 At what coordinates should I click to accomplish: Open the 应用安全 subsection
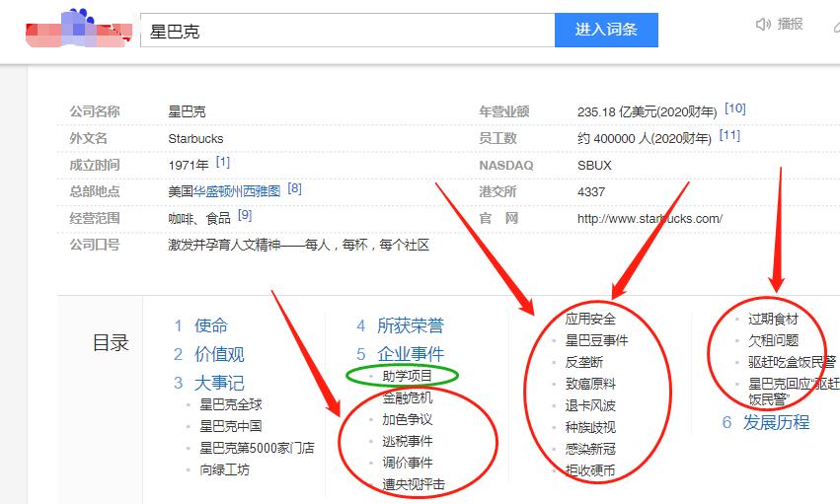590,319
